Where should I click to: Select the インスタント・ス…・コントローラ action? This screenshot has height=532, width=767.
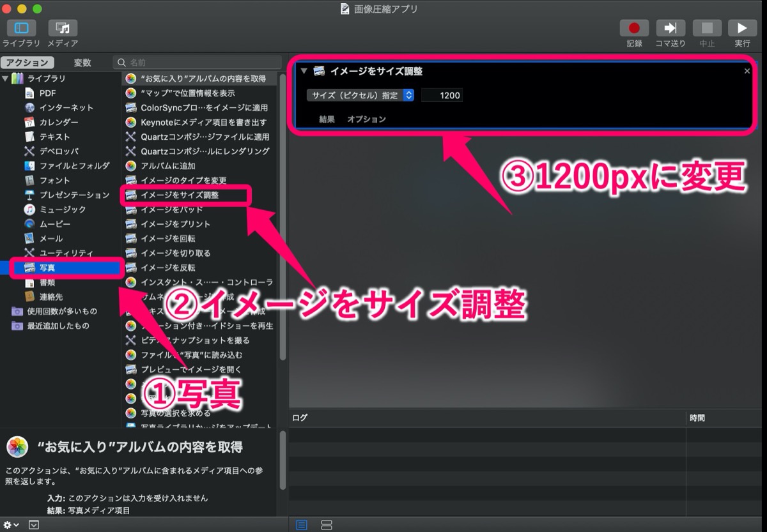(199, 282)
